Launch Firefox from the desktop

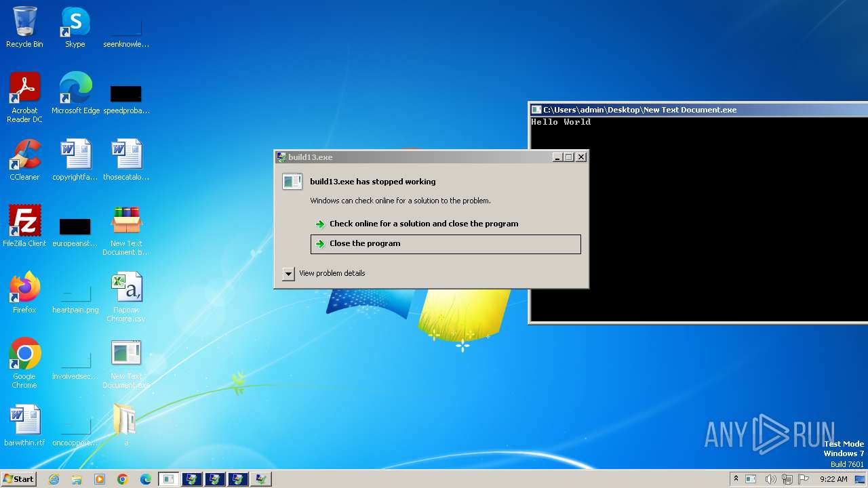[x=24, y=293]
